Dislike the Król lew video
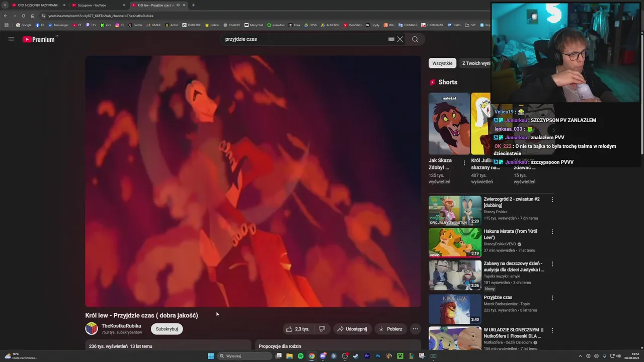 (322, 329)
